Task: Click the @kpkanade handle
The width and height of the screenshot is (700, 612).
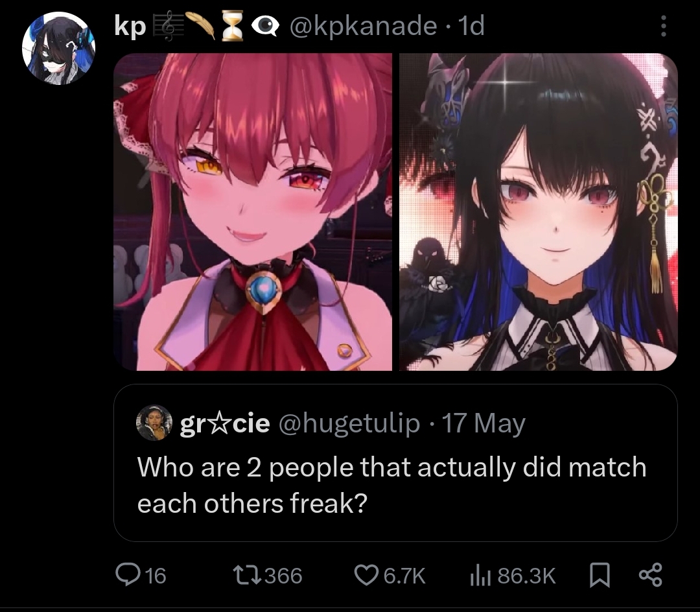Action: (363, 26)
